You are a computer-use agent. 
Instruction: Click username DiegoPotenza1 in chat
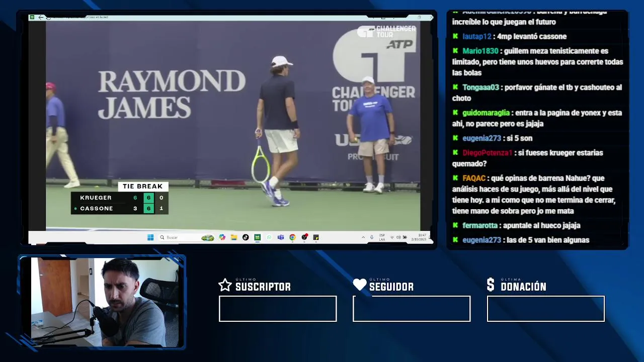[487, 152]
